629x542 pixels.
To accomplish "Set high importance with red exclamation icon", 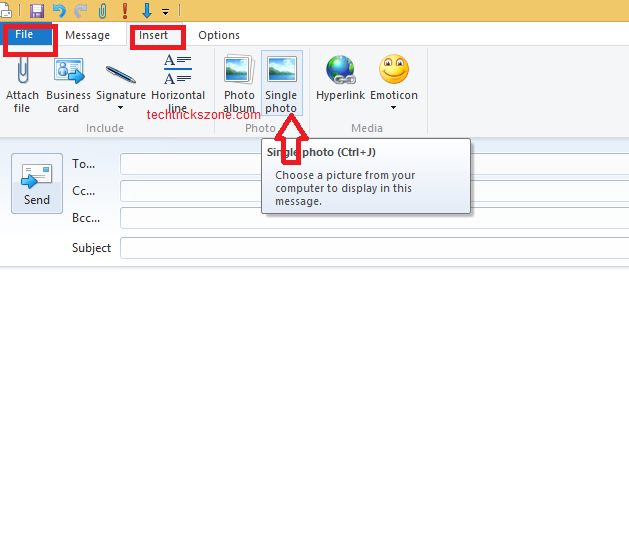I will (x=125, y=11).
